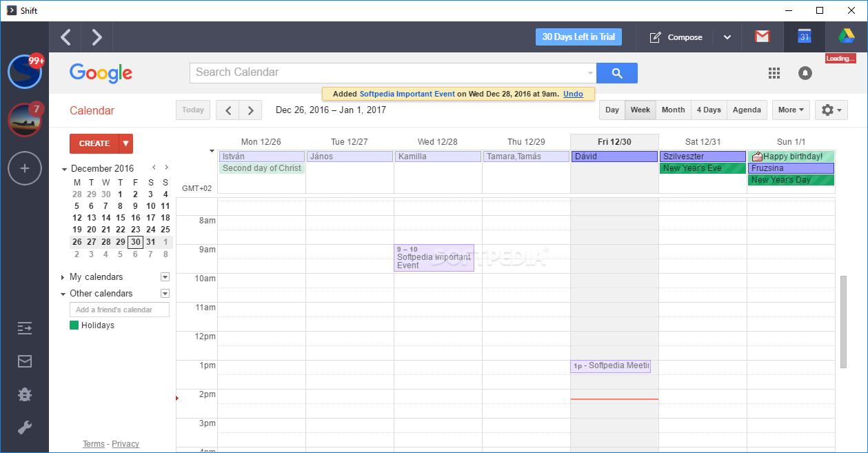Switch to Agenda view
868x453 pixels.
click(747, 110)
